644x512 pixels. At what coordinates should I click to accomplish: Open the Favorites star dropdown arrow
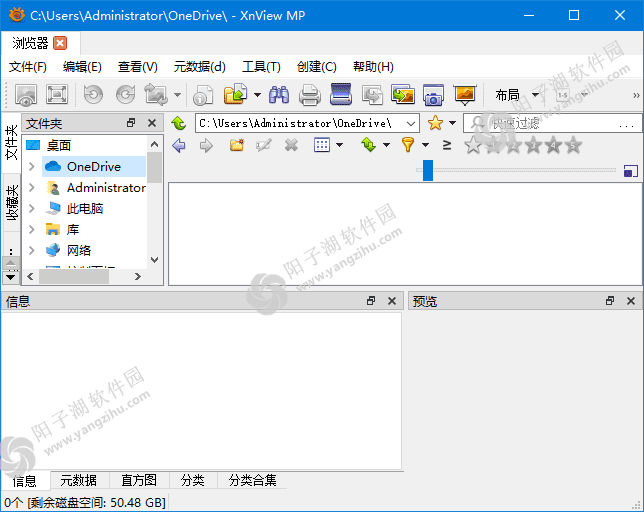[453, 123]
